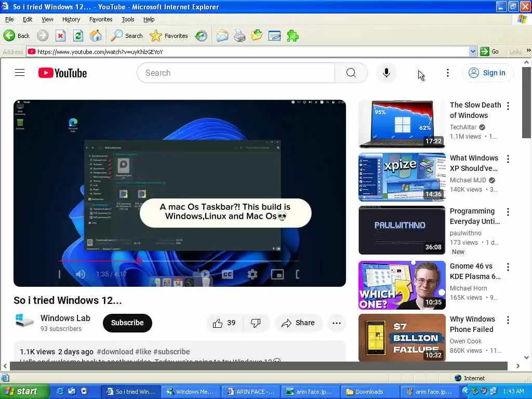The height and width of the screenshot is (399, 532).
Task: Open the Favorites menu
Action: [x=101, y=19]
